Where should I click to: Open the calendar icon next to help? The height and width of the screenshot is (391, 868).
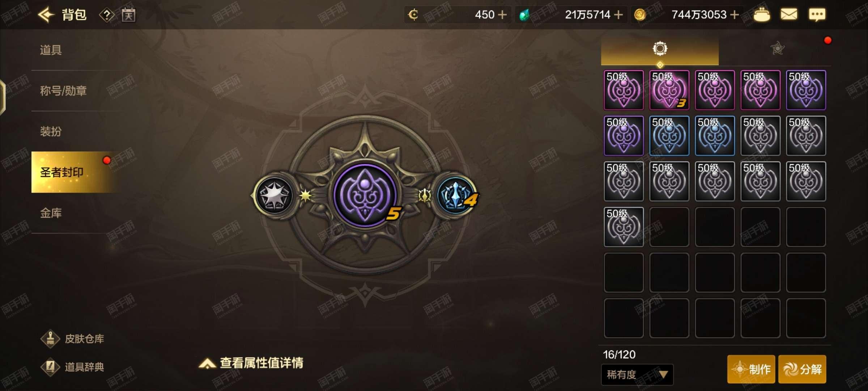128,15
